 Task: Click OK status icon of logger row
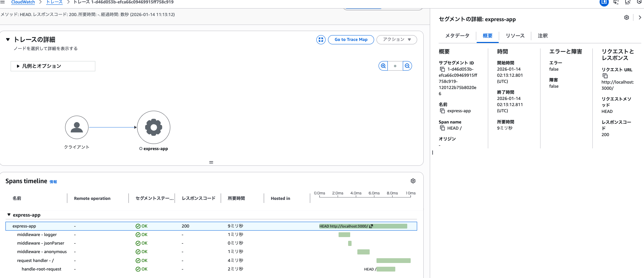click(x=138, y=235)
